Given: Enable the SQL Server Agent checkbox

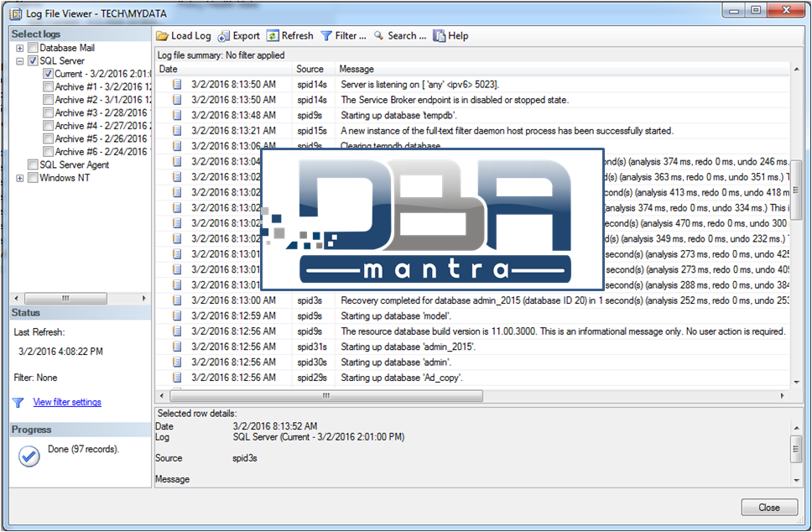Looking at the screenshot, I should (33, 164).
